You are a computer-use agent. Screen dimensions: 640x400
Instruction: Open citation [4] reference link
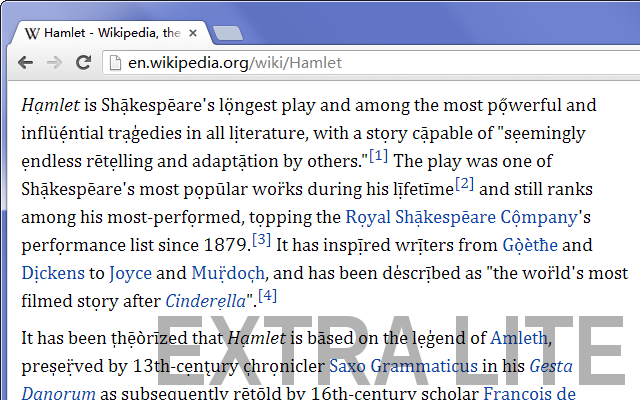tap(268, 296)
